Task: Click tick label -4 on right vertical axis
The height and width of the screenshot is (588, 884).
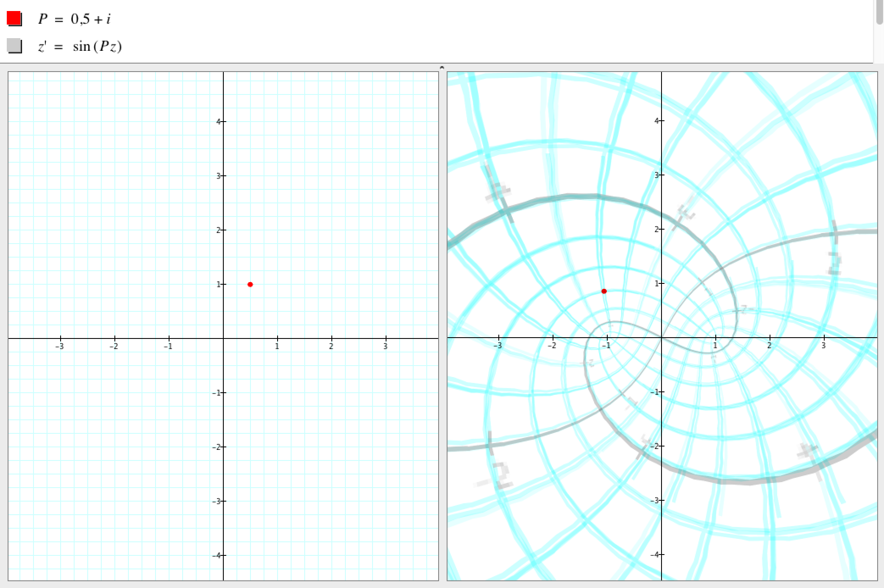Action: pyautogui.click(x=655, y=555)
